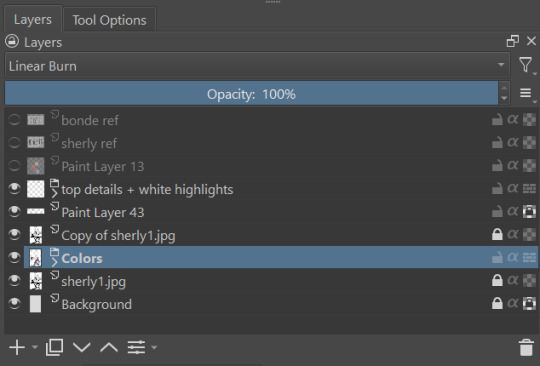Move layer down with the down chevron
Image resolution: width=540 pixels, height=366 pixels.
click(82, 347)
